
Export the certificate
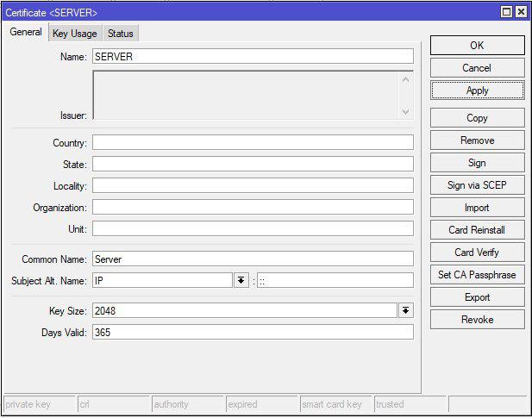coord(477,297)
